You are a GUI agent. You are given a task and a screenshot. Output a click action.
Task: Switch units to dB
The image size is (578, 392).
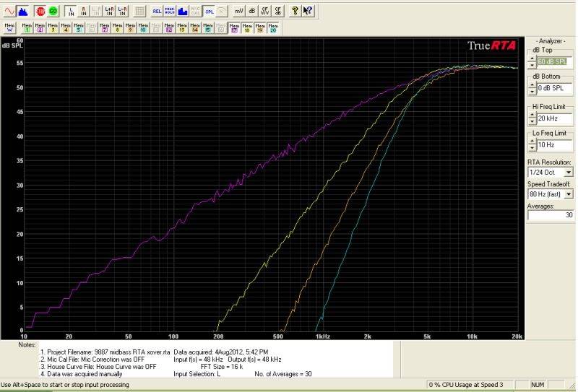tap(251, 11)
